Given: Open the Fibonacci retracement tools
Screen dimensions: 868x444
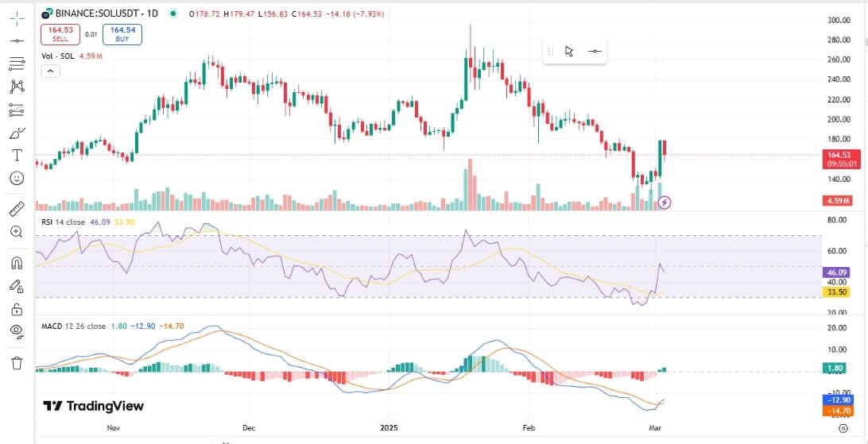Looking at the screenshot, I should tap(17, 64).
